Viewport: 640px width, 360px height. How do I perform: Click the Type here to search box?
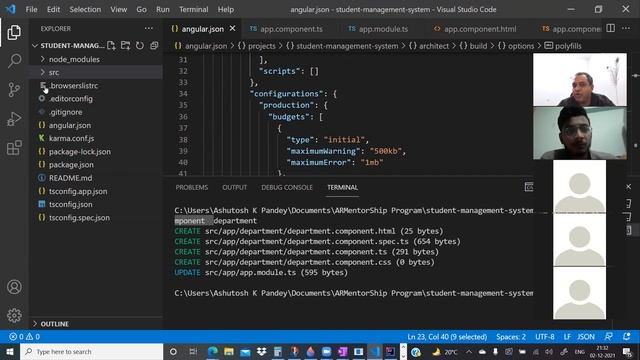(91, 351)
